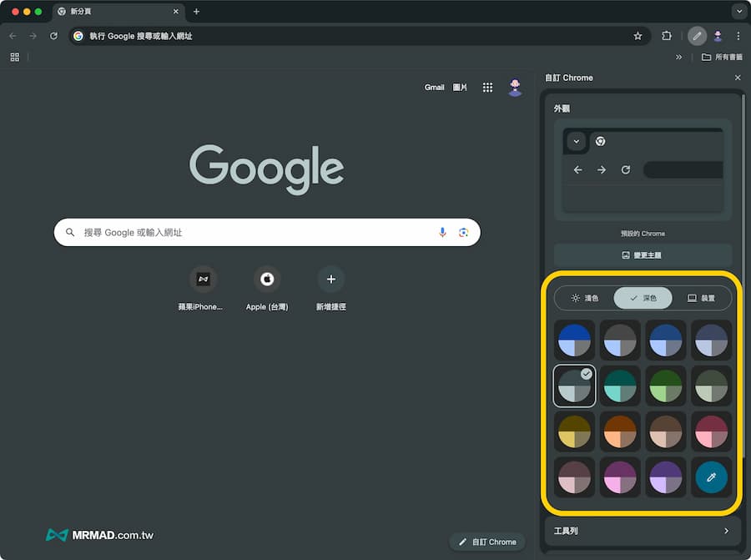751x560 pixels.
Task: Open the tab search dropdown arrow
Action: pos(738,12)
